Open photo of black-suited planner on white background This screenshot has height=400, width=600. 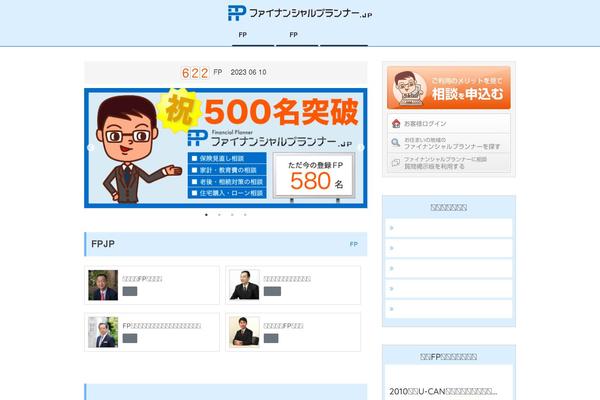(244, 285)
